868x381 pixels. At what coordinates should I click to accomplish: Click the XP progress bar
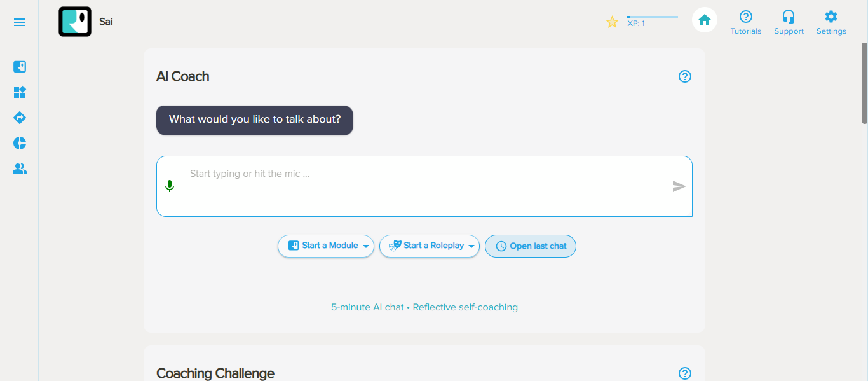[652, 17]
